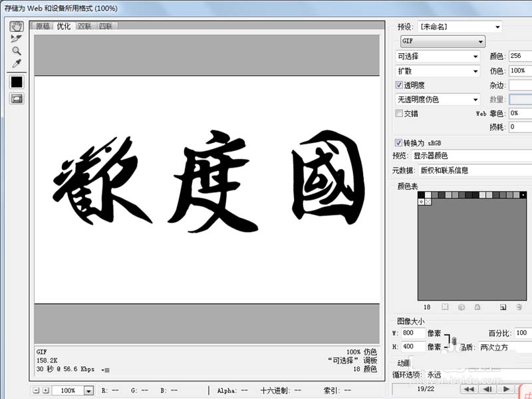Viewport: 532px width, 399px height.
Task: Select the white swatch next to black
Action: (x=428, y=195)
